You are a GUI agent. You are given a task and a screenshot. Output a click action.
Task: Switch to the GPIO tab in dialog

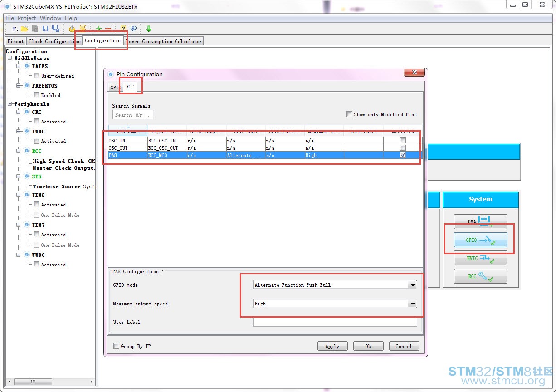116,88
